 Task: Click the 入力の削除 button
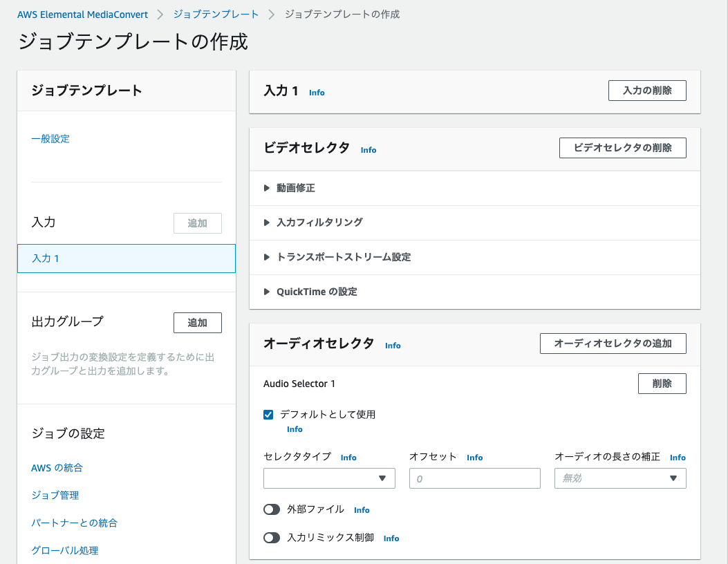click(x=646, y=90)
